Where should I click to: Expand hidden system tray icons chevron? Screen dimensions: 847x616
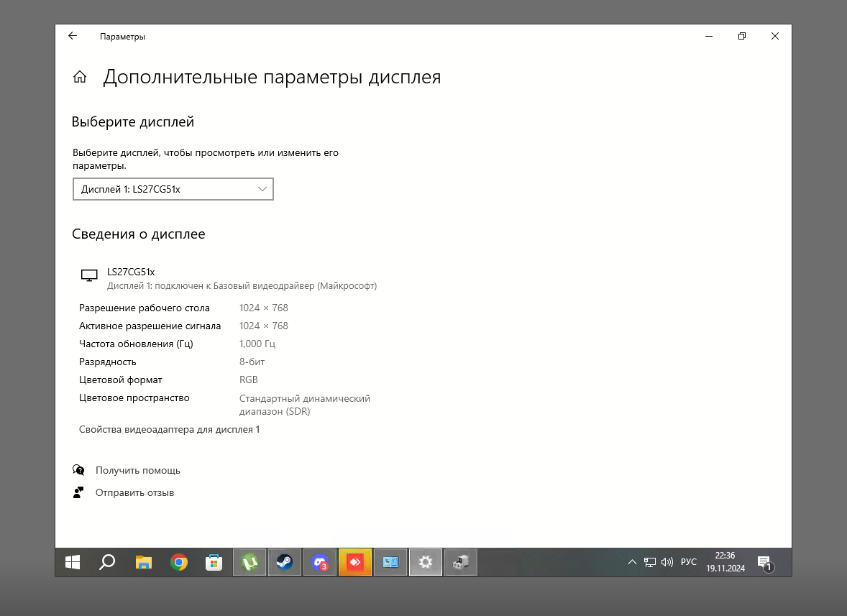click(632, 563)
